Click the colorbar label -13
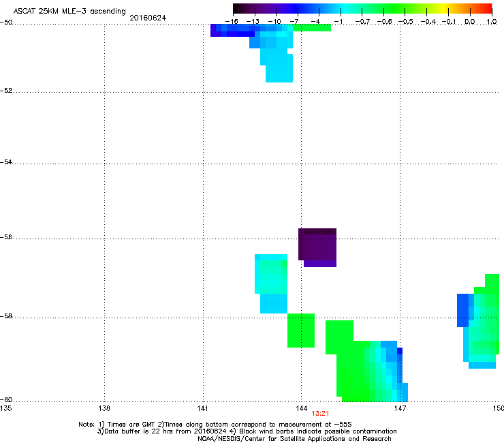 [x=253, y=22]
